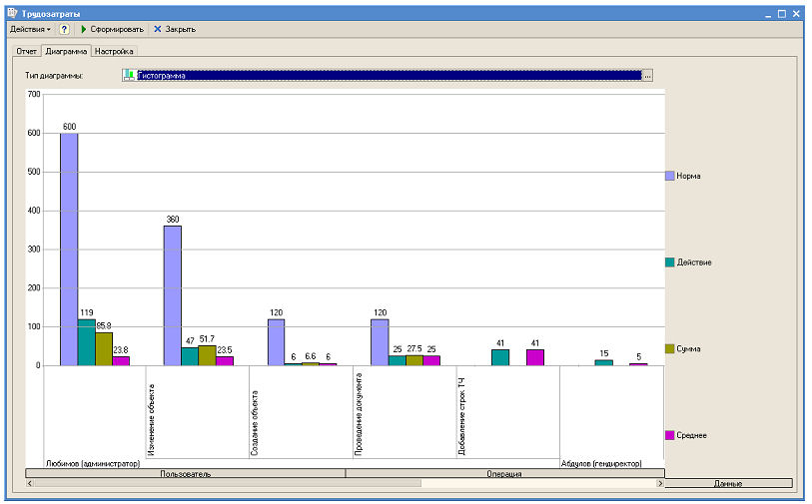This screenshot has height=504, width=812.
Task: Click the Пользователь axis header button
Action: click(186, 473)
